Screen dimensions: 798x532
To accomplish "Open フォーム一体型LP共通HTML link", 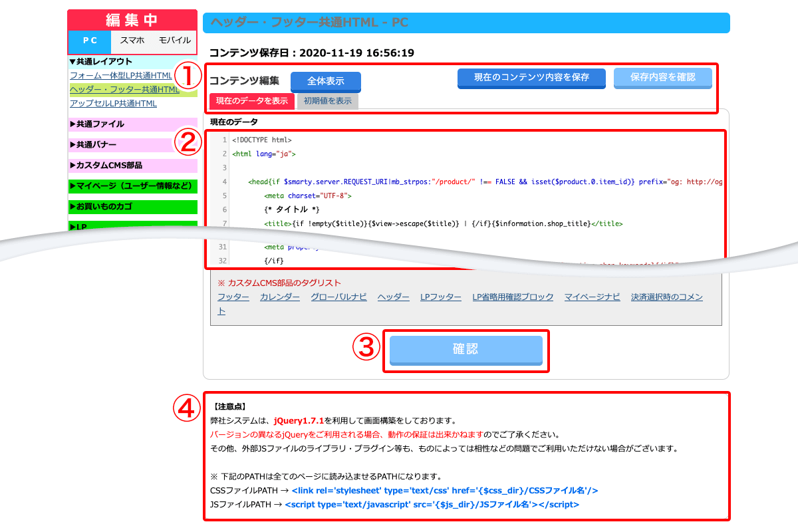I will tap(121, 76).
